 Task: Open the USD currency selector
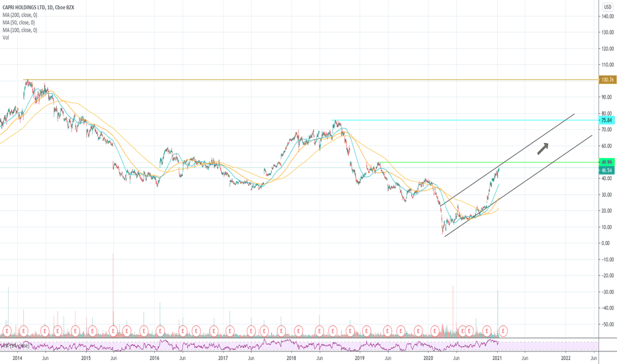(608, 7)
